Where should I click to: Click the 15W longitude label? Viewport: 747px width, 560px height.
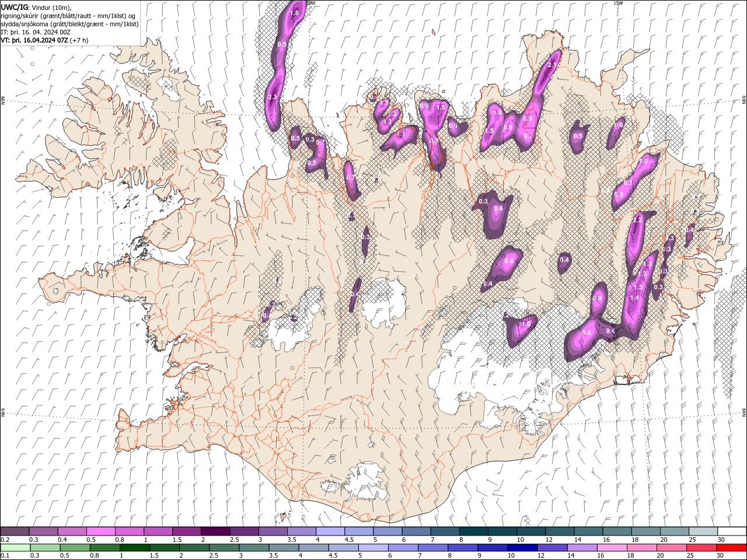pos(618,3)
